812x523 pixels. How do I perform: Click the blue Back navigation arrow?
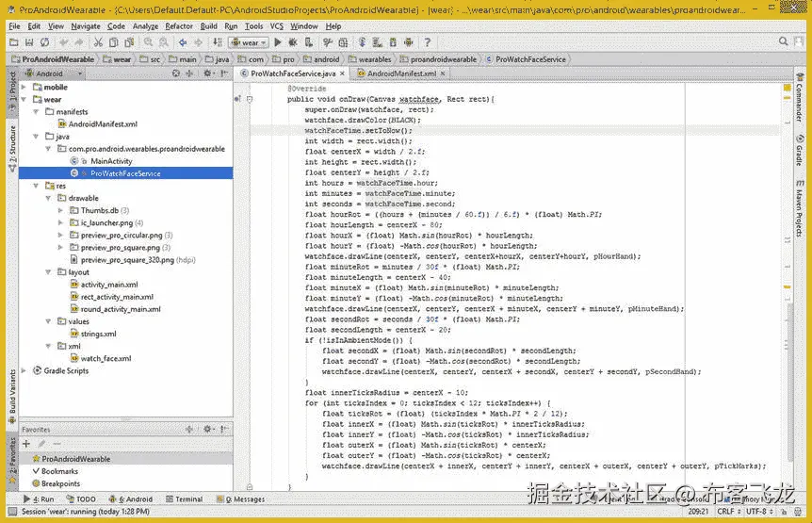click(x=183, y=42)
